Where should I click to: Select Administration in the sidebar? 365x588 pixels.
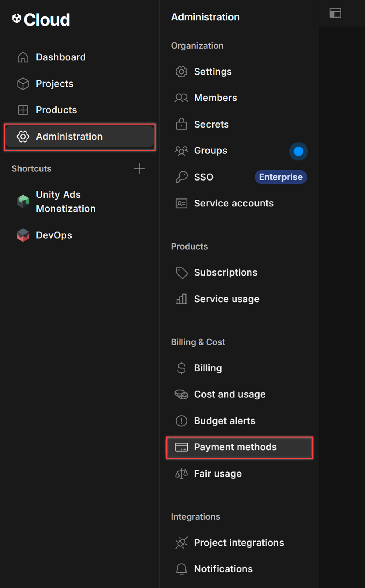pyautogui.click(x=80, y=137)
